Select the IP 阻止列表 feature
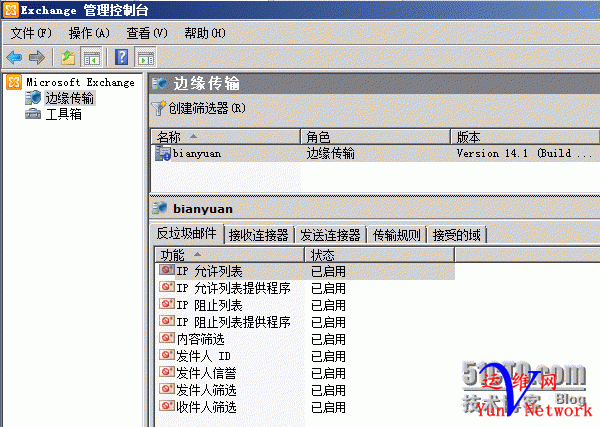This screenshot has height=427, width=600. pos(209,305)
